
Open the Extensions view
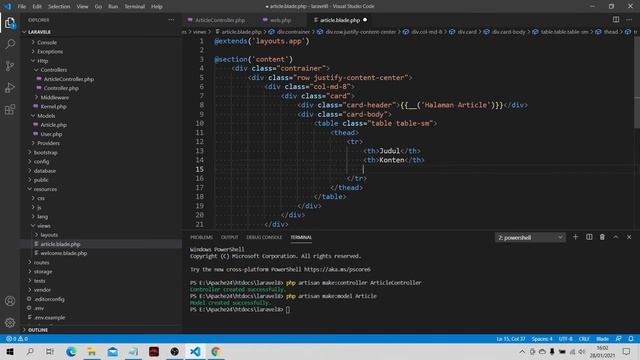click(x=10, y=109)
